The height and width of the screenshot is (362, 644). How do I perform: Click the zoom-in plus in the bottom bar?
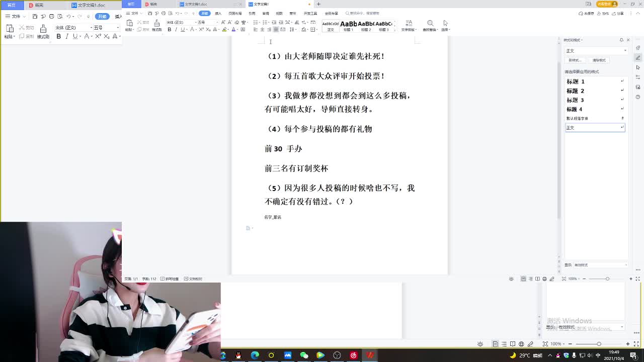(628, 344)
